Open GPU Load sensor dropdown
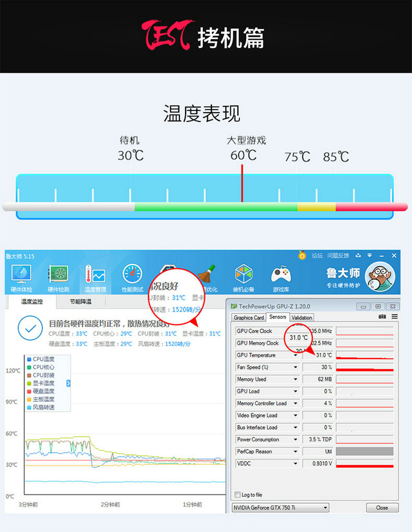This screenshot has height=532, width=412. point(295,391)
